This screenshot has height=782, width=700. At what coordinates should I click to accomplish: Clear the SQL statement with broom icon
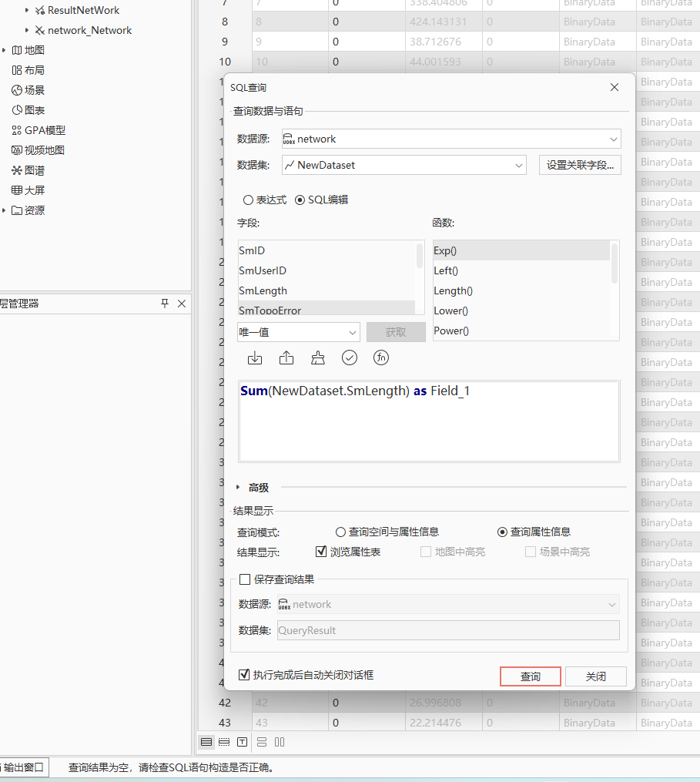pyautogui.click(x=318, y=357)
